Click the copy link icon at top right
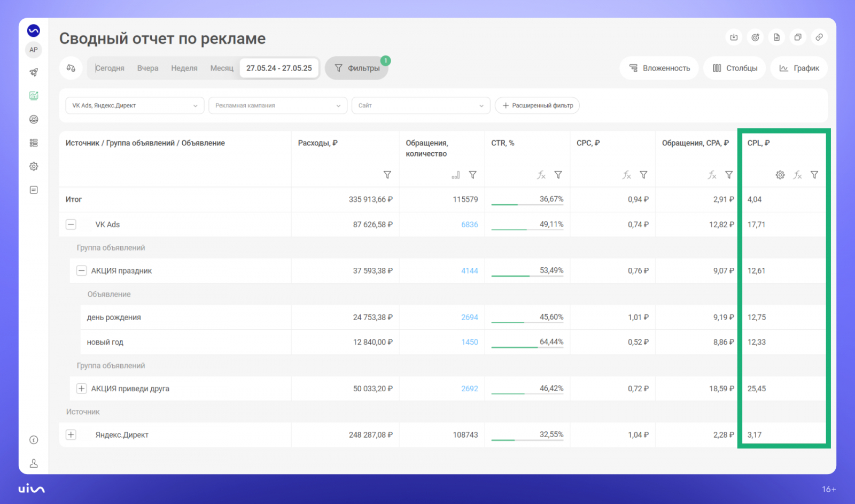855x504 pixels. (819, 37)
